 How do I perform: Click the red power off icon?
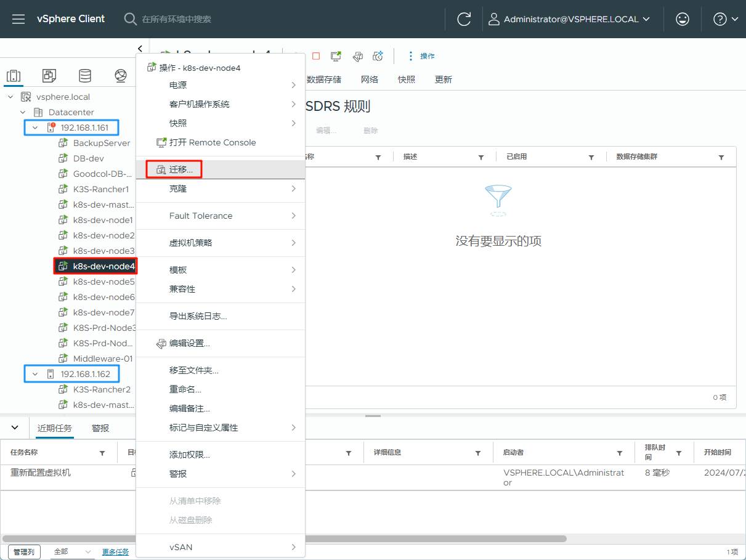pos(315,55)
